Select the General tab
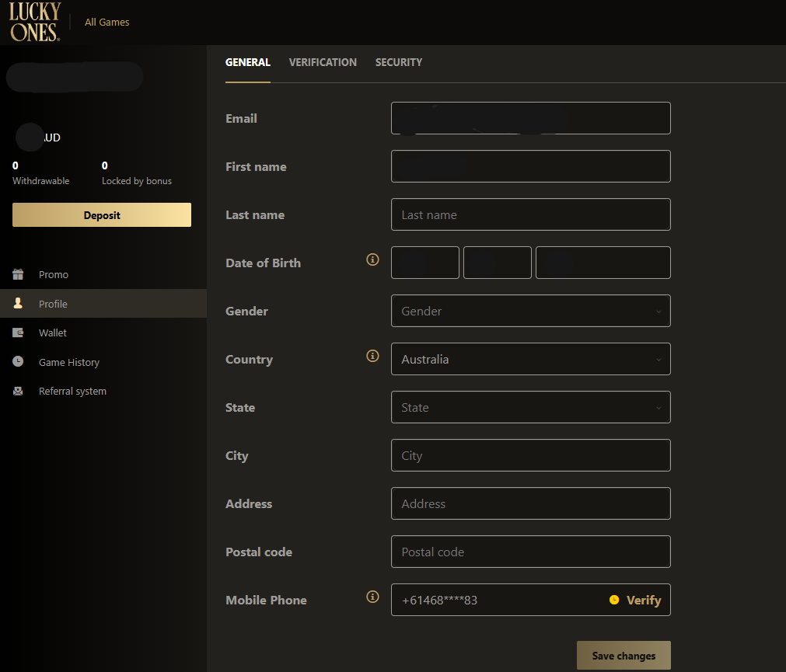The height and width of the screenshot is (672, 786). [247, 62]
